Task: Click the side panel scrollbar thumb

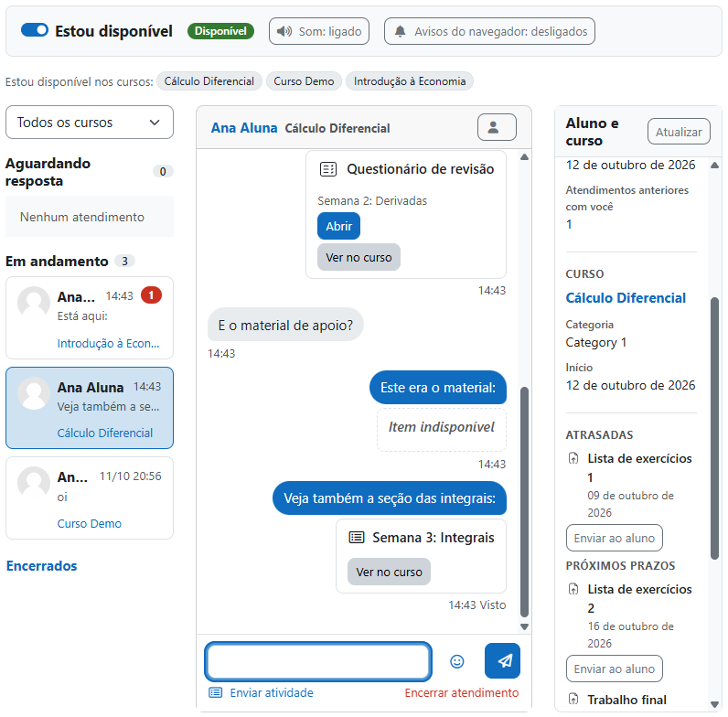Action: tap(715, 428)
